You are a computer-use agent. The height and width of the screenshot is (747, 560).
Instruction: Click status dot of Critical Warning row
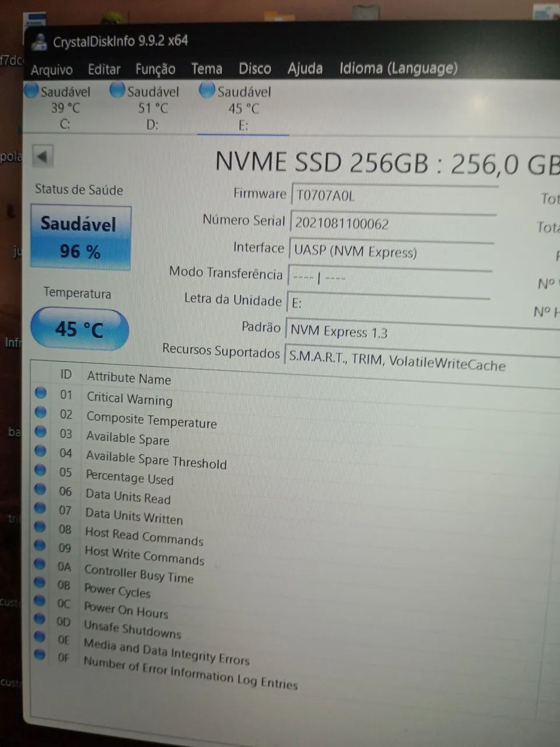[x=41, y=393]
